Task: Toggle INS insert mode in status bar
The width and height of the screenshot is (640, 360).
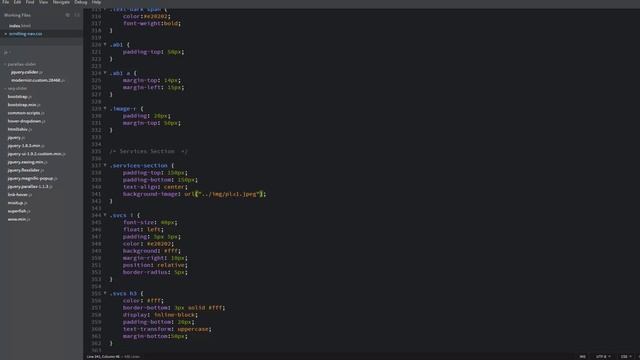Action: 582,357
